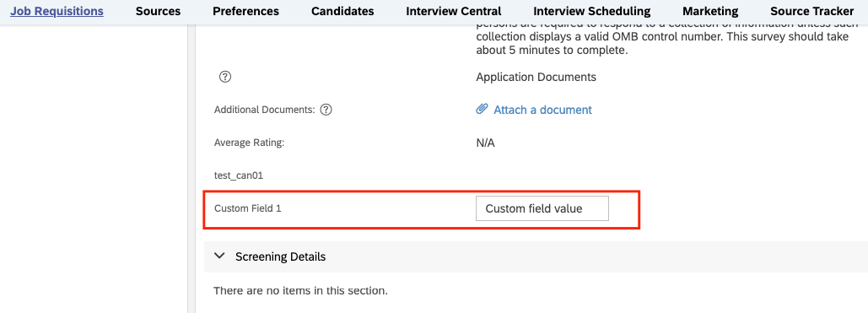Go to the Candidates tab
868x313 pixels.
coord(342,11)
